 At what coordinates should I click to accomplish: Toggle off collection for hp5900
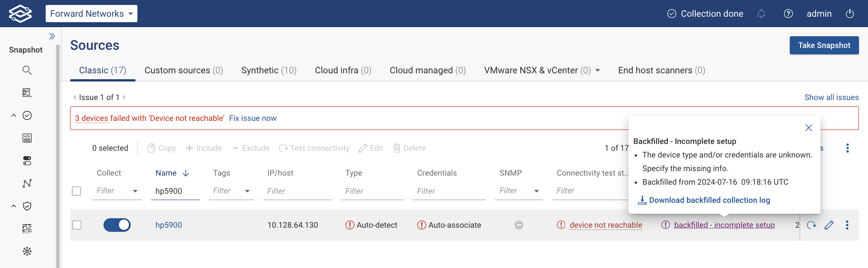117,225
